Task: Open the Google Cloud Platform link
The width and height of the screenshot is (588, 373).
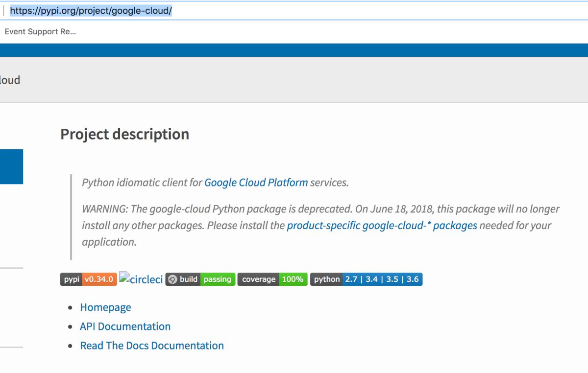Action: pyautogui.click(x=256, y=183)
